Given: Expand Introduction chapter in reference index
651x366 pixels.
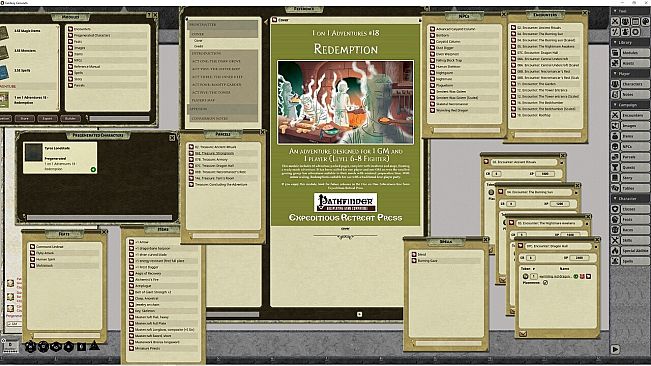Looking at the screenshot, I should (x=223, y=54).
